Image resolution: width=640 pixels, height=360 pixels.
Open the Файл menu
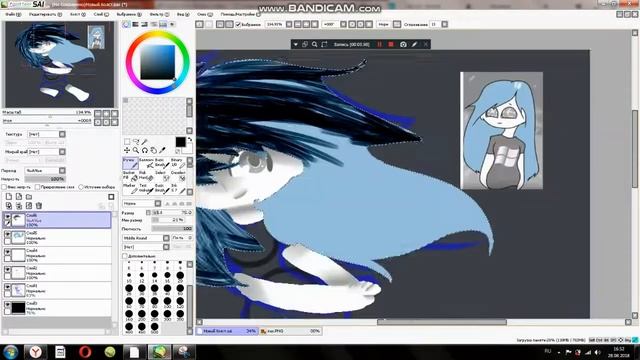coord(13,14)
